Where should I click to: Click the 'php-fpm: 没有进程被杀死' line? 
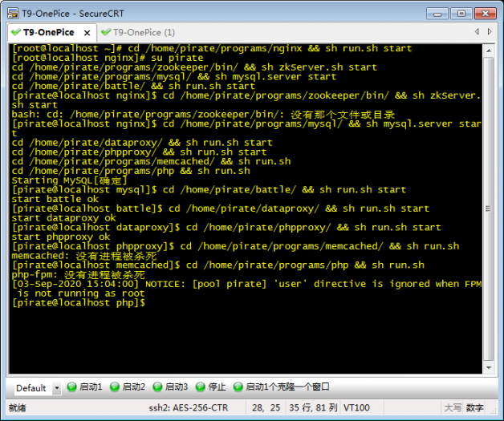point(79,275)
